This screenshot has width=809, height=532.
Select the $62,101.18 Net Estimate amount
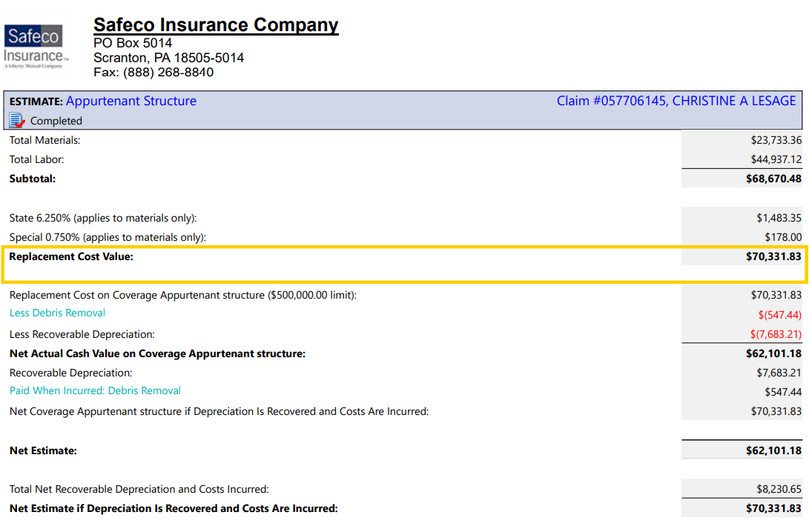773,450
